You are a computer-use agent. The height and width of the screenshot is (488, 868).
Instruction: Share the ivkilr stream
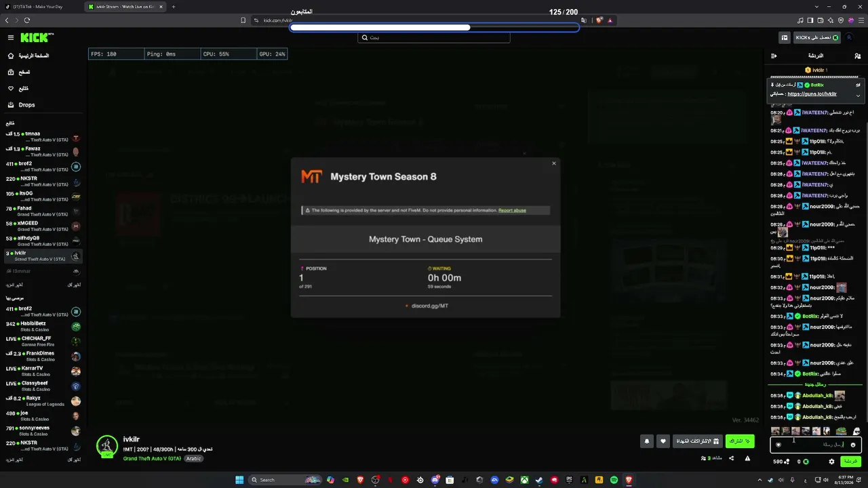click(731, 459)
